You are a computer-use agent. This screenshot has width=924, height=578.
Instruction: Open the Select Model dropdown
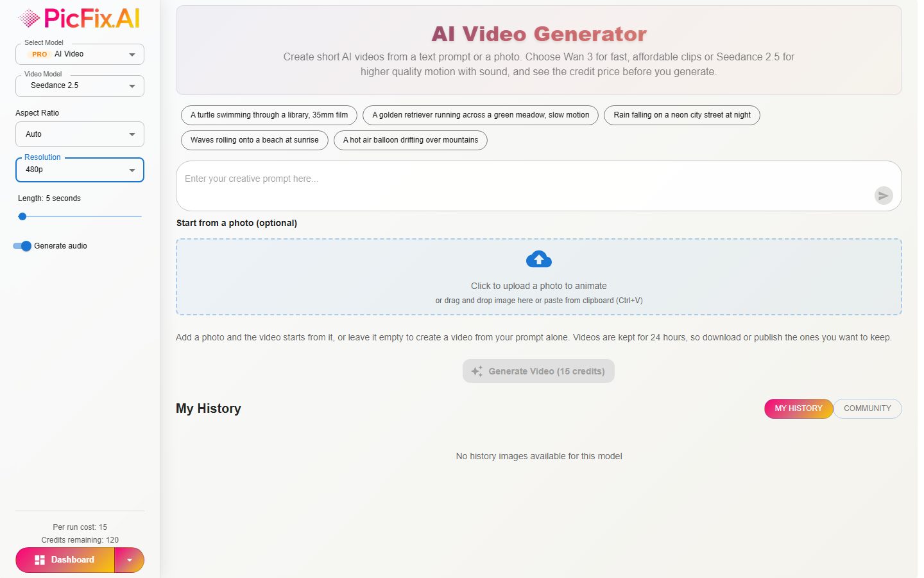pyautogui.click(x=80, y=55)
